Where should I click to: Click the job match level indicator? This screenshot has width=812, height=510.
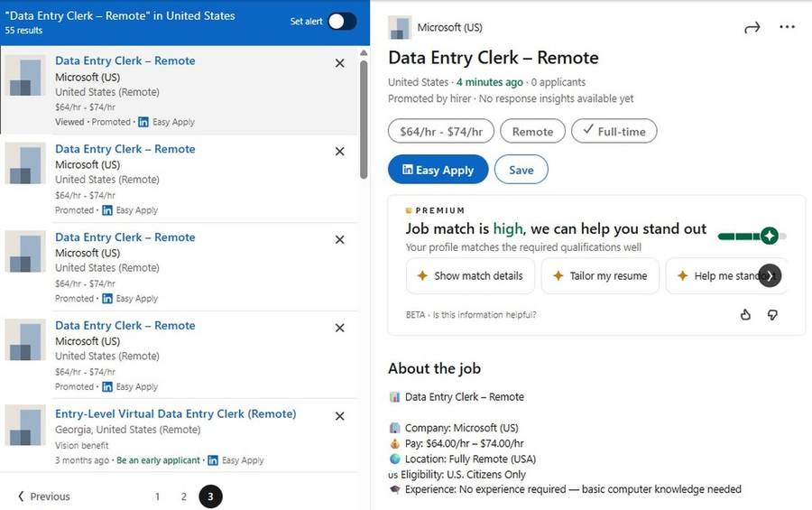coord(752,236)
